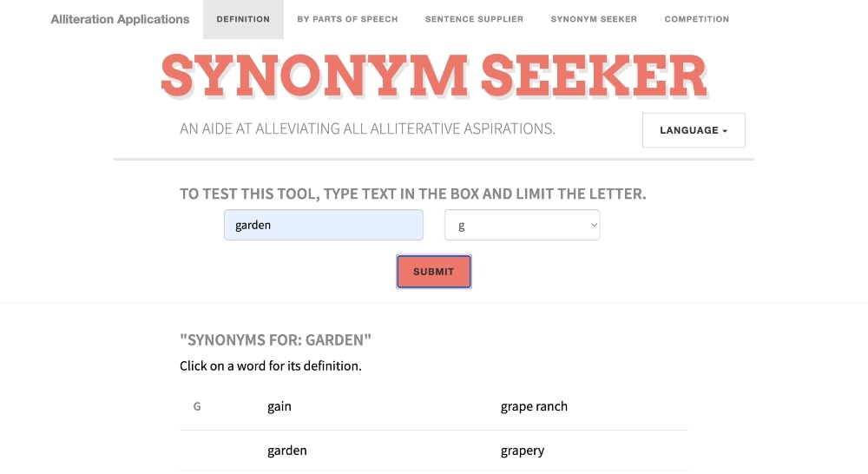
Task: Open Sentence Supplier page
Action: pos(474,19)
